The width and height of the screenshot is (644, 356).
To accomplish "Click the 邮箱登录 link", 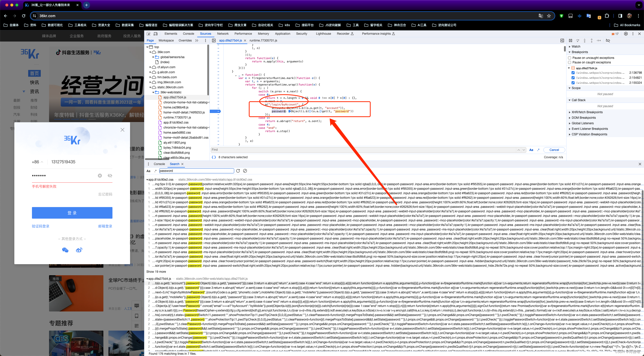I will pyautogui.click(x=105, y=226).
